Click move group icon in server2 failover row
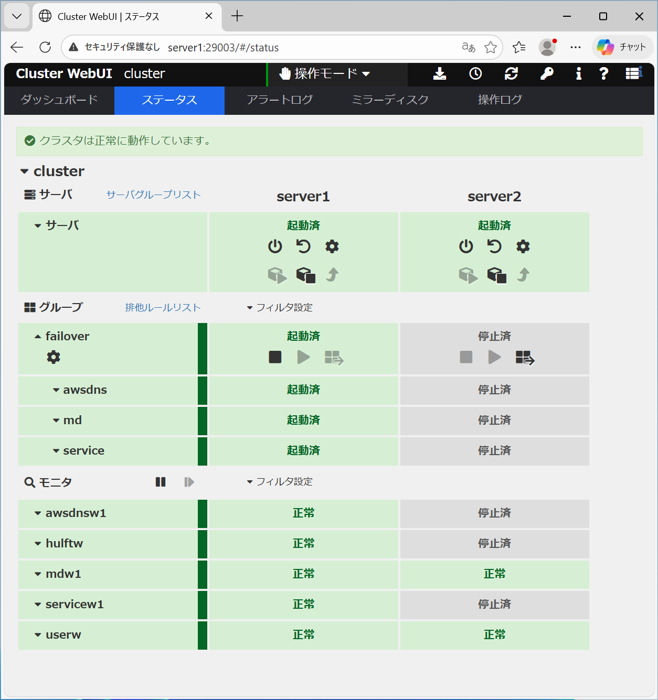 click(525, 357)
